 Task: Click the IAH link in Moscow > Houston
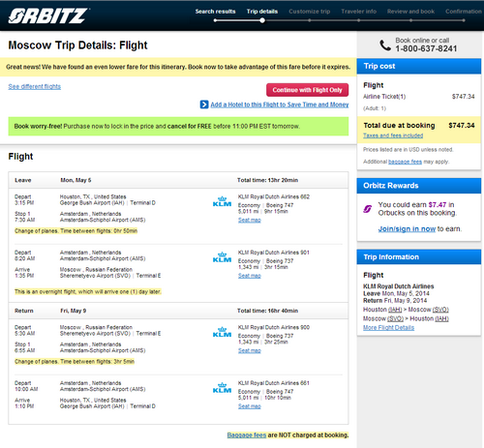coord(441,318)
